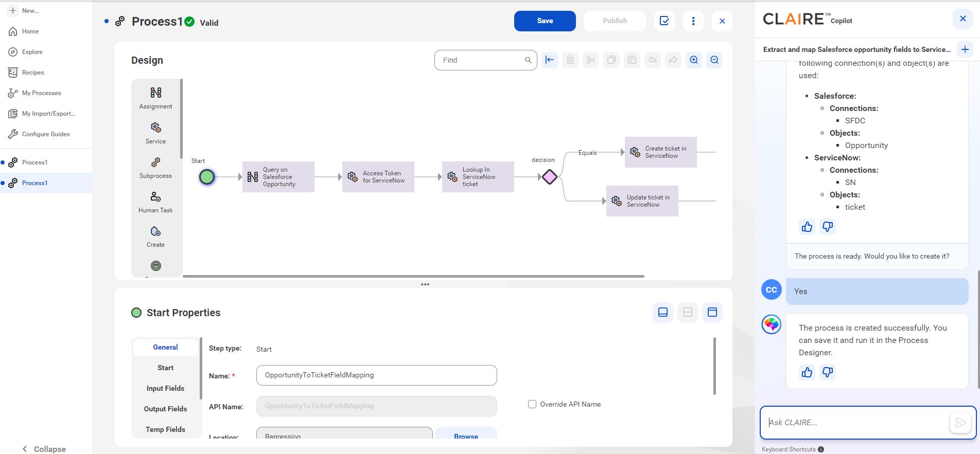Screen dimensions: 980x454
Task: Select Access Token for ServiceNow step
Action: (x=378, y=177)
